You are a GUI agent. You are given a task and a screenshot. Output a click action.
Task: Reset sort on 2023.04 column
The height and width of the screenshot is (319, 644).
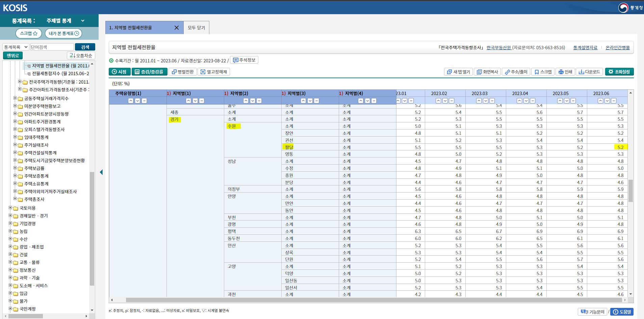click(533, 100)
